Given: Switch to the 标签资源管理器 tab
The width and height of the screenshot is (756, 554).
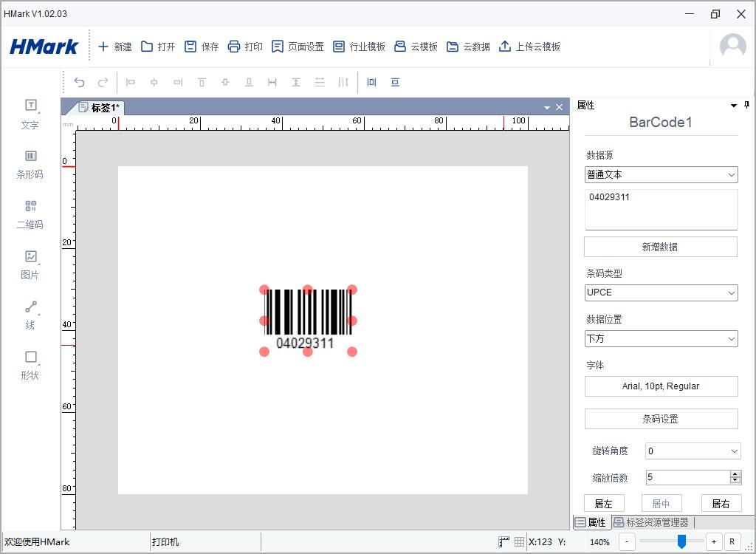Looking at the screenshot, I should (x=652, y=522).
